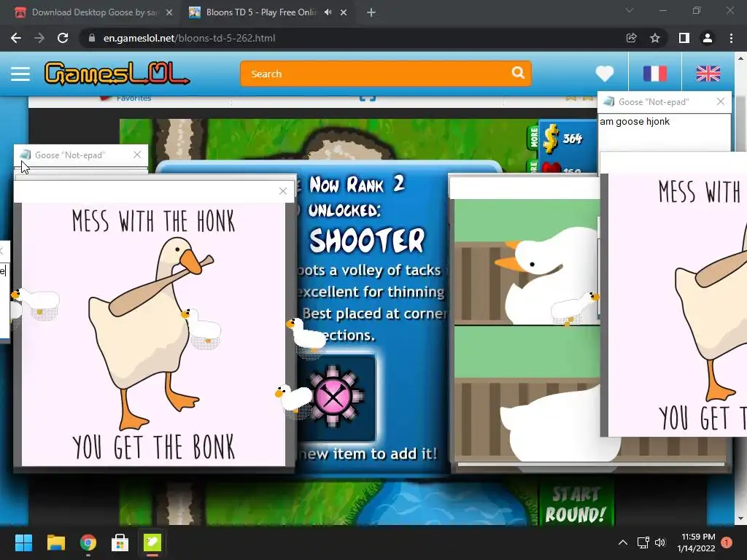Click the MORE money button in game
The width and height of the screenshot is (747, 560).
(533, 138)
